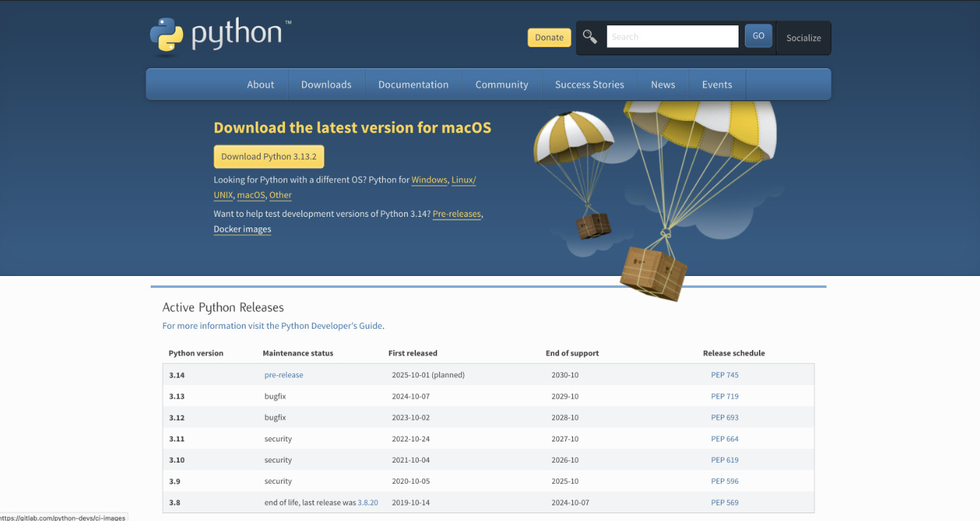Click 'bugfix' status in 3.13 row
Viewport: 980px width, 521px height.
tap(275, 396)
